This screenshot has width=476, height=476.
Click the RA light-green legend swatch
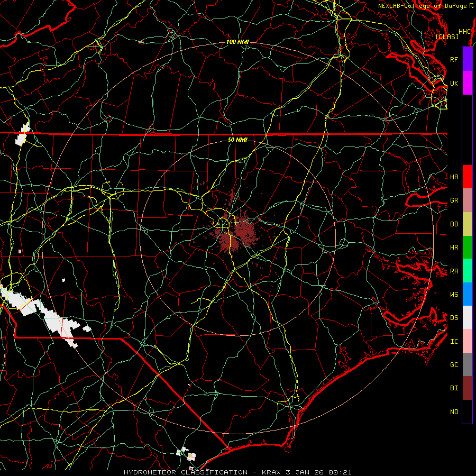point(467,271)
